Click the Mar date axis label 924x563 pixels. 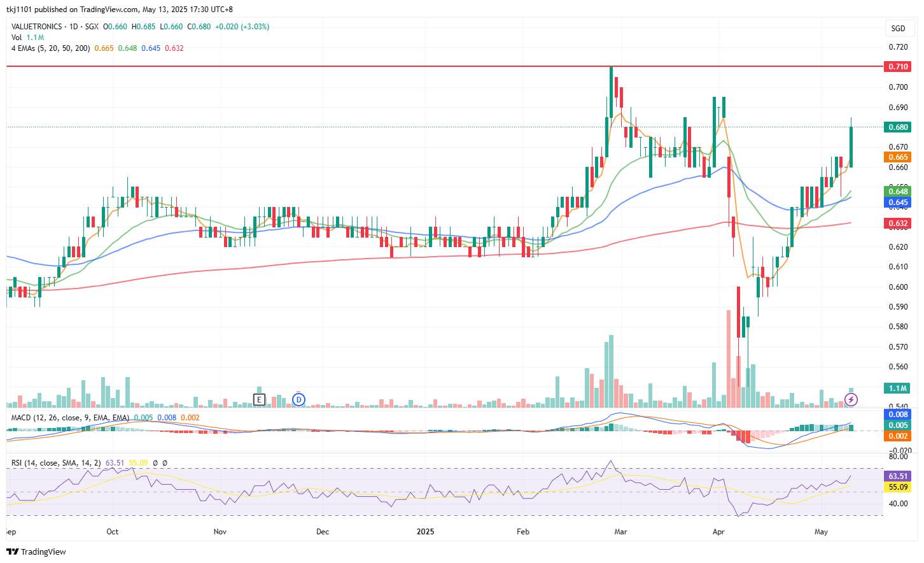coord(620,531)
